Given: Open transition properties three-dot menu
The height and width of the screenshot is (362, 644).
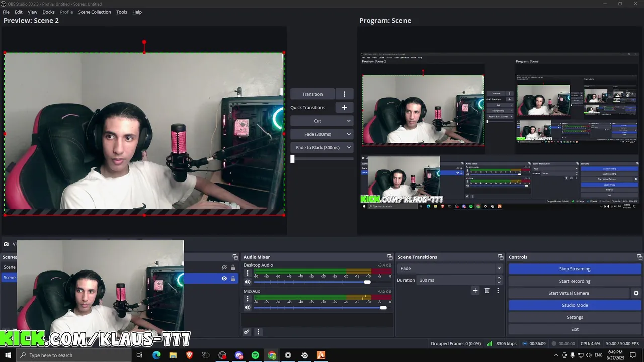Looking at the screenshot, I should tap(498, 290).
